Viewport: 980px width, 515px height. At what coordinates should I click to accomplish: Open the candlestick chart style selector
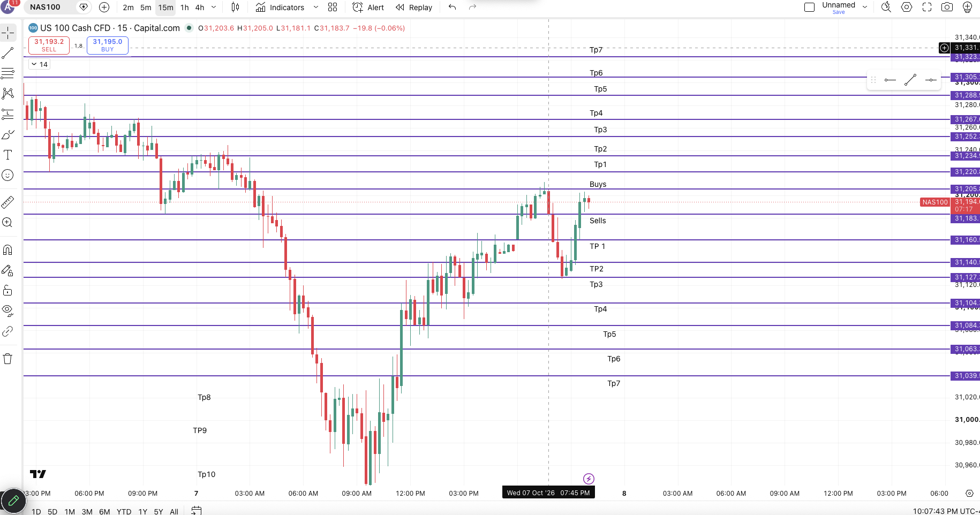pyautogui.click(x=235, y=7)
